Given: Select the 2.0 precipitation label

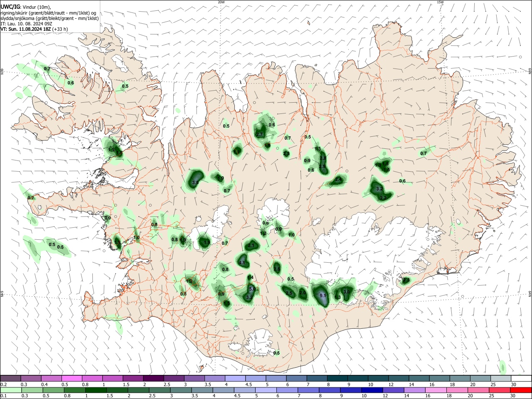Looking at the screenshot, I should (x=303, y=293).
